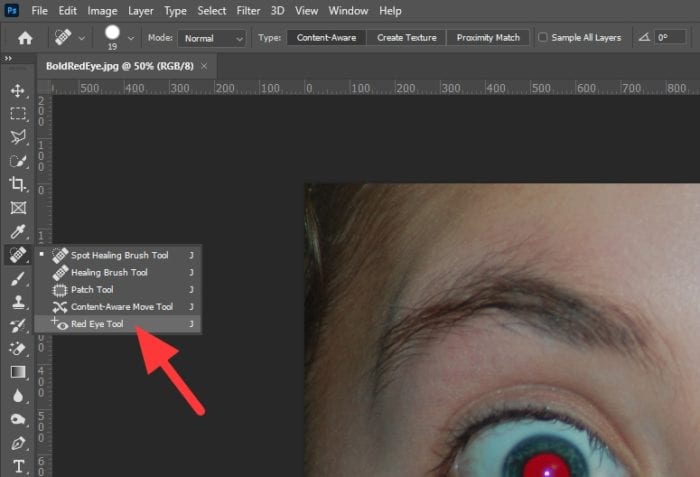The width and height of the screenshot is (700, 477).
Task: Open the File menu
Action: click(x=39, y=11)
